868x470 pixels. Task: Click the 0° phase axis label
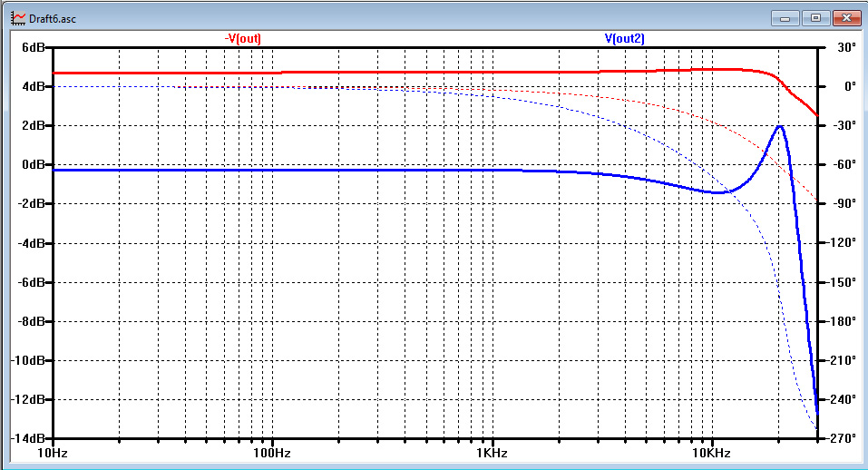pyautogui.click(x=849, y=86)
